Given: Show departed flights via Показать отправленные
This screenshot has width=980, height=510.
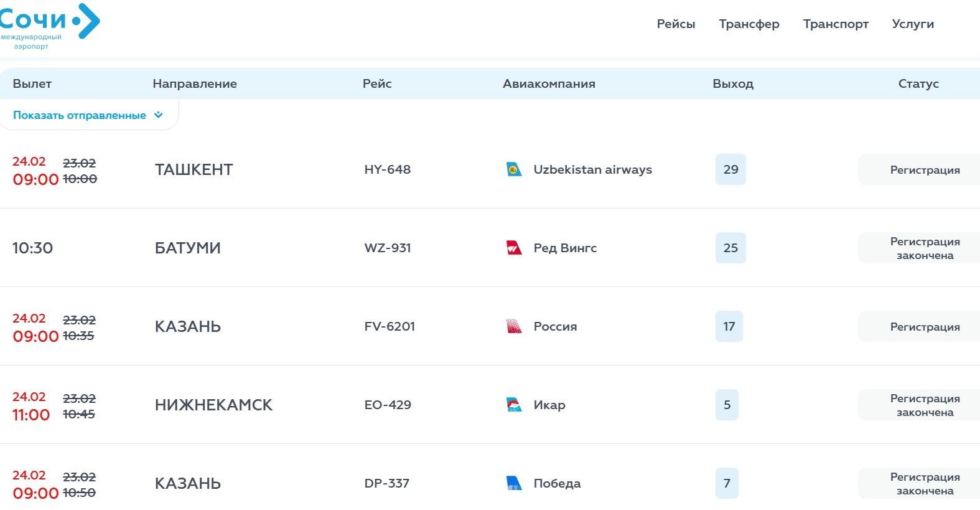Looking at the screenshot, I should 80,116.
